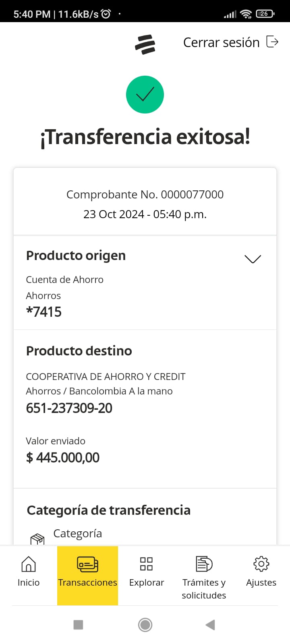Tap the Comprobante No. 0000077000 text
The image size is (290, 644).
point(145,194)
